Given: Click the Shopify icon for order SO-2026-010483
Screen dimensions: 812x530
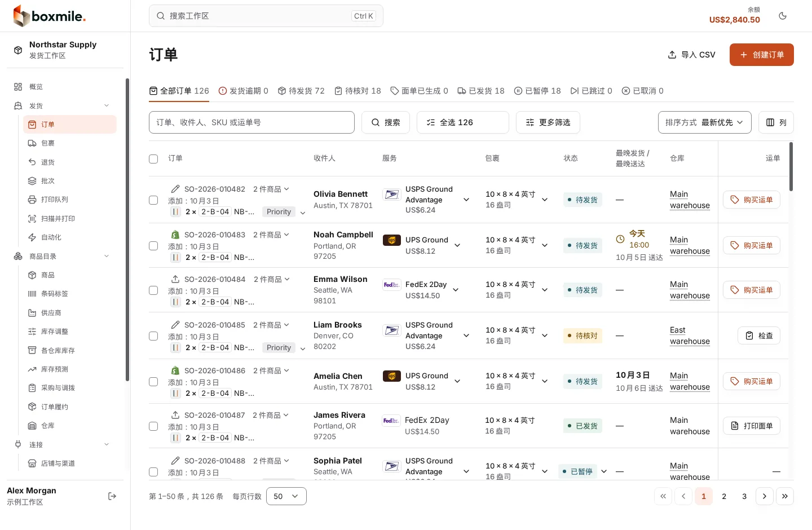Looking at the screenshot, I should tap(175, 235).
